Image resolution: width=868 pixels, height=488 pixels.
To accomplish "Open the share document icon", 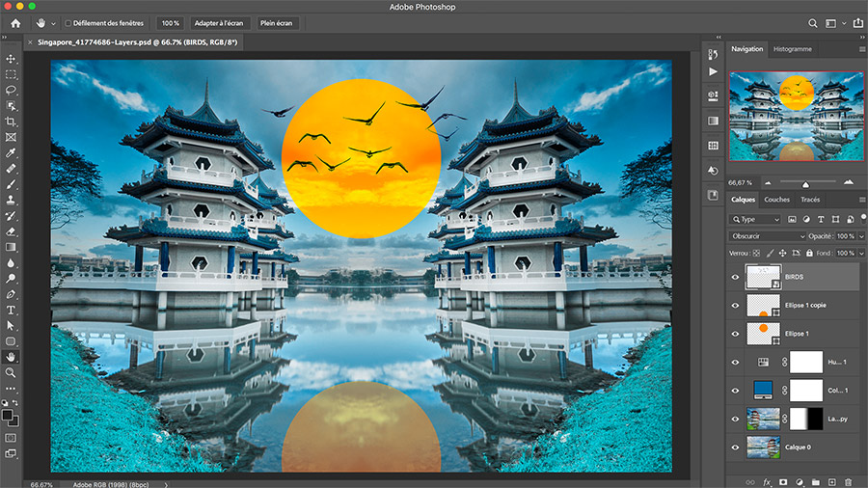I will click(858, 23).
